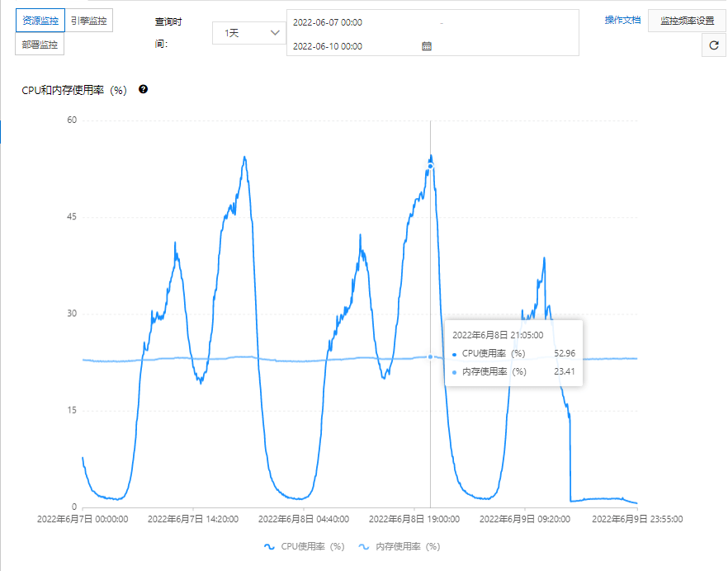Image resolution: width=728 pixels, height=571 pixels.
Task: Click the refresh icon button
Action: coord(714,45)
